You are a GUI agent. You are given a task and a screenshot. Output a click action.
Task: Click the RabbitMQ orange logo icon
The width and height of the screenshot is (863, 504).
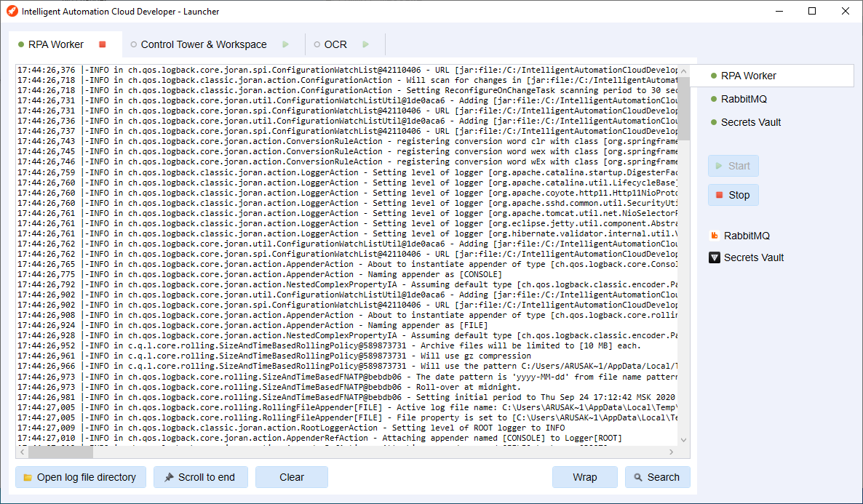tap(715, 236)
